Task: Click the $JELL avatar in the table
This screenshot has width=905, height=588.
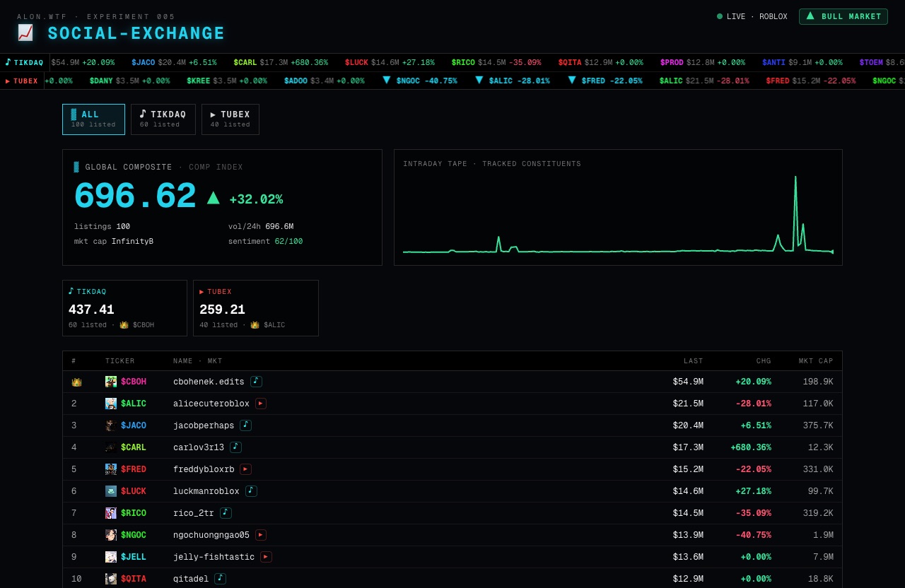Action: coord(111,557)
